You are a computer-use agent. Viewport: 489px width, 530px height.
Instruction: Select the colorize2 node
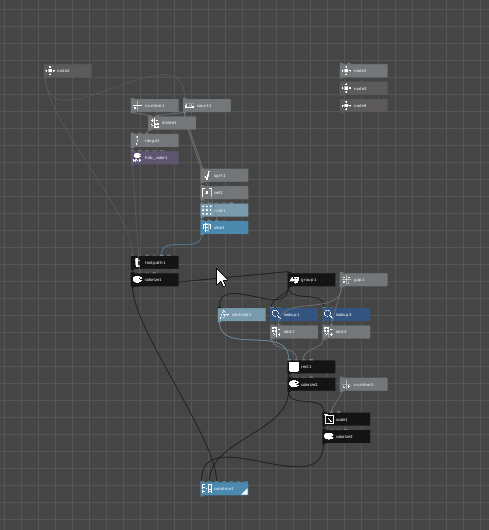312,384
